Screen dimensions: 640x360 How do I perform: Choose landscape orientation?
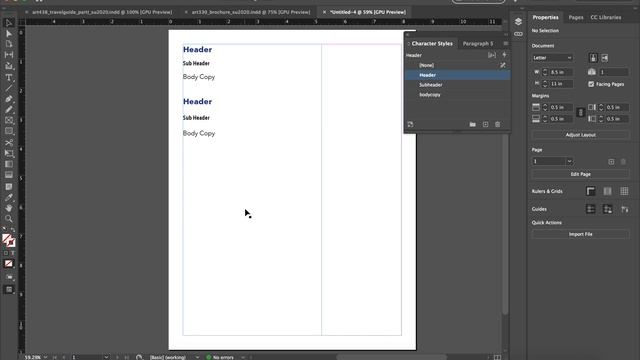pyautogui.click(x=604, y=58)
